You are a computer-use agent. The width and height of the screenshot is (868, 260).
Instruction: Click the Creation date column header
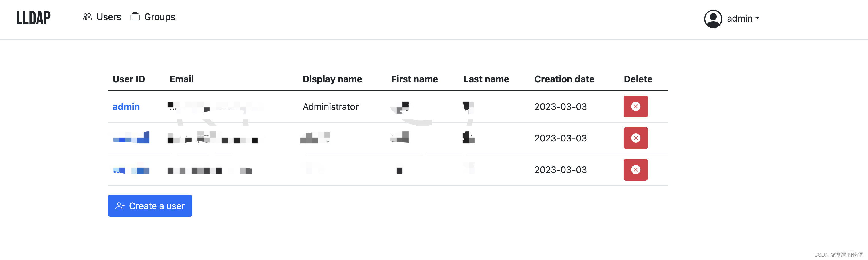pyautogui.click(x=564, y=79)
